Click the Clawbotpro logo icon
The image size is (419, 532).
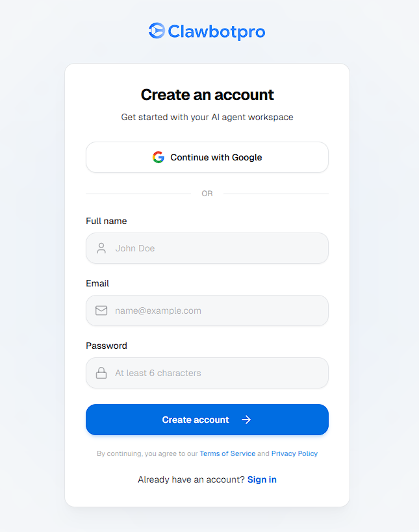pyautogui.click(x=157, y=31)
